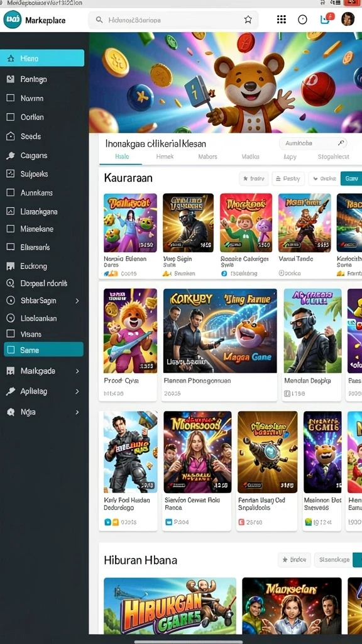Toggle the Visans sidebar checkbox
Viewport: 362px width, 644px height.
[x=11, y=334]
